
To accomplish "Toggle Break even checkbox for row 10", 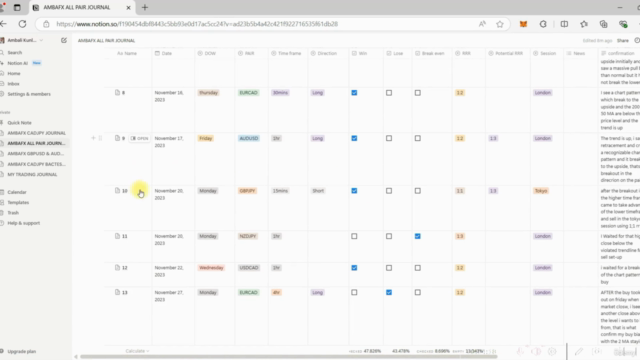I will point(418,191).
